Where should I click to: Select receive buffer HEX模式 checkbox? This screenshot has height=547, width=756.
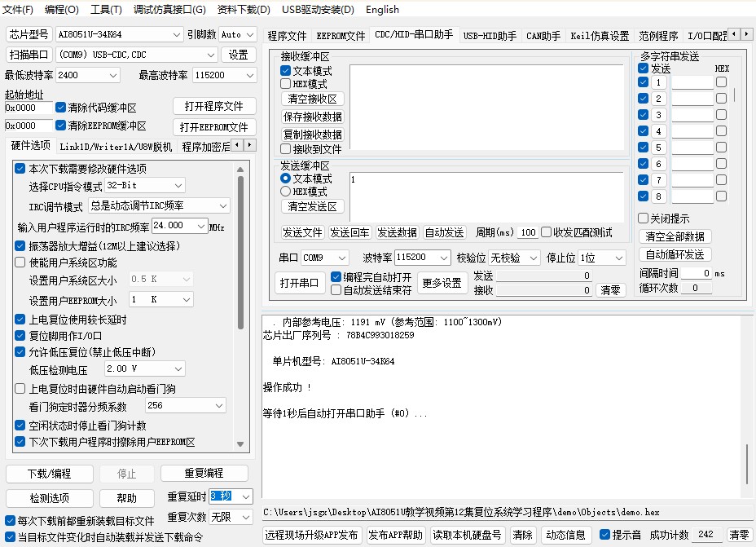(285, 83)
